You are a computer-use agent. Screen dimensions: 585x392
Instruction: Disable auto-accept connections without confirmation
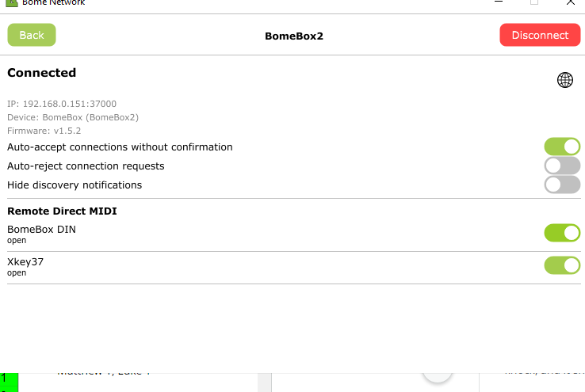point(562,147)
